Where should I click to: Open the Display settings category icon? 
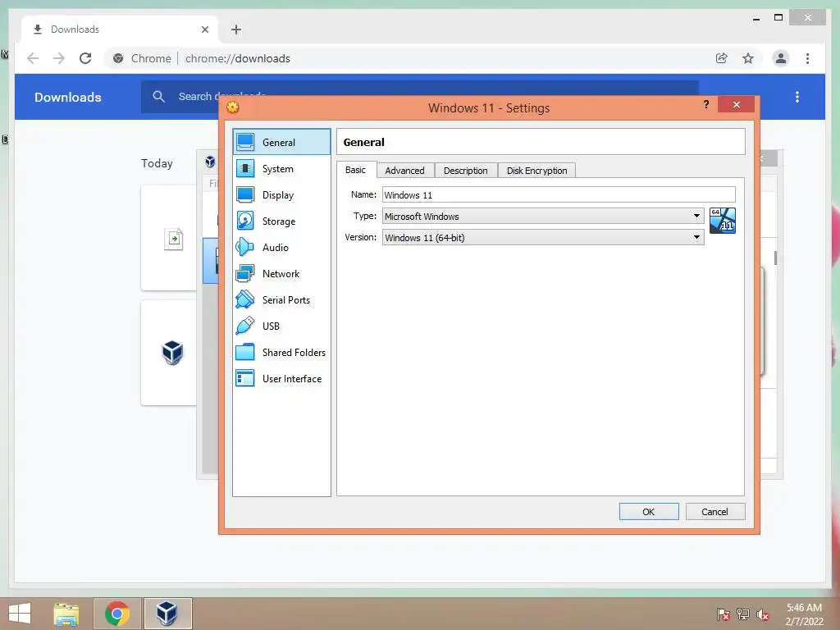(245, 194)
